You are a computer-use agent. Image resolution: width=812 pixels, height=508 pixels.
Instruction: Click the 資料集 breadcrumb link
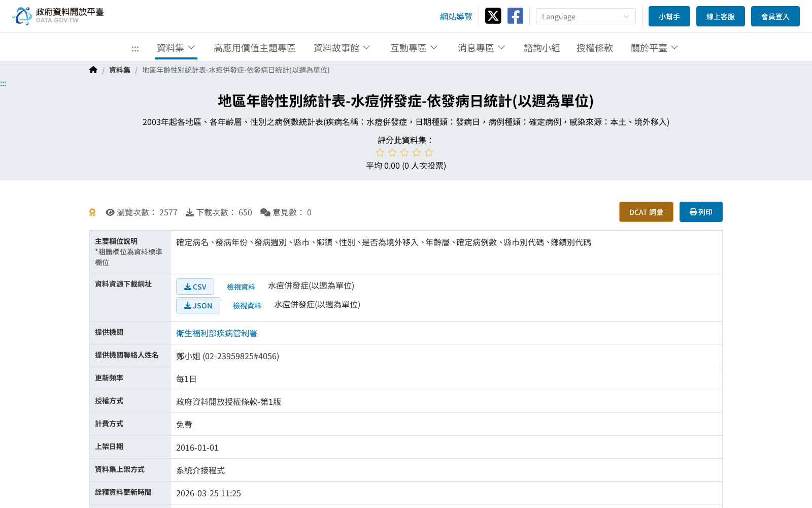pos(120,70)
